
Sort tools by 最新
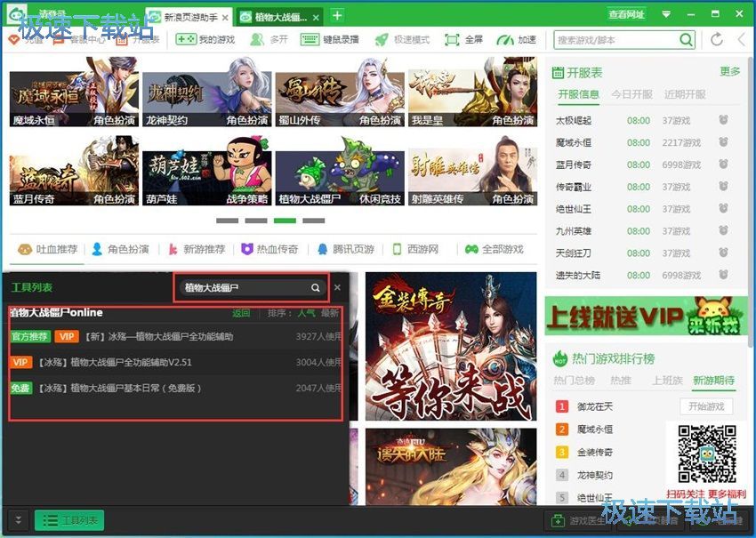pos(330,313)
